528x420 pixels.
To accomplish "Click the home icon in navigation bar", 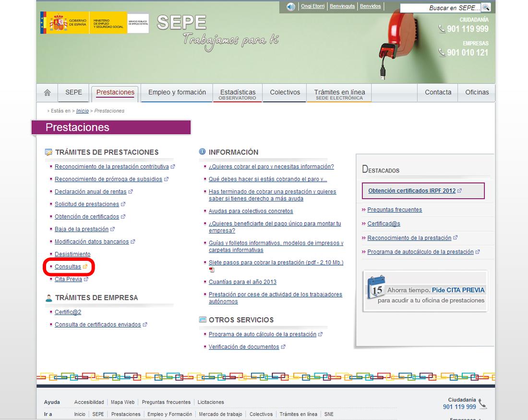I will 47,93.
